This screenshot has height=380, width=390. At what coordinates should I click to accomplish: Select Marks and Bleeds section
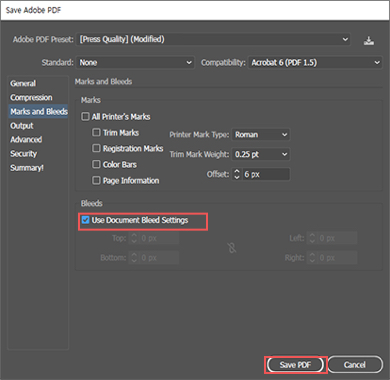39,111
